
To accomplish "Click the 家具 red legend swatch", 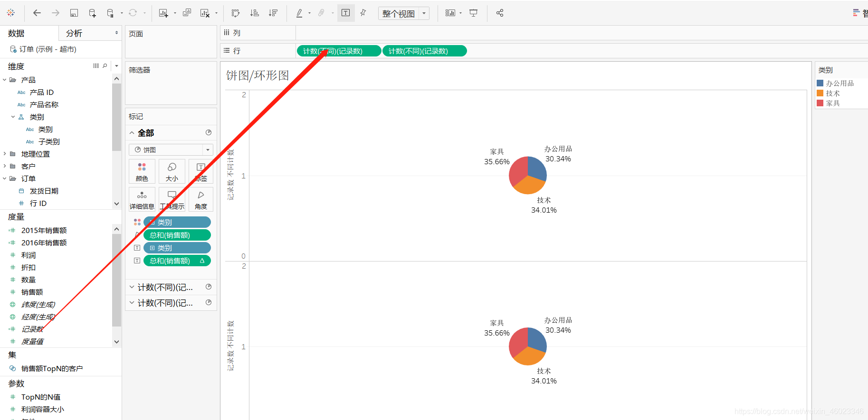I will click(x=820, y=103).
